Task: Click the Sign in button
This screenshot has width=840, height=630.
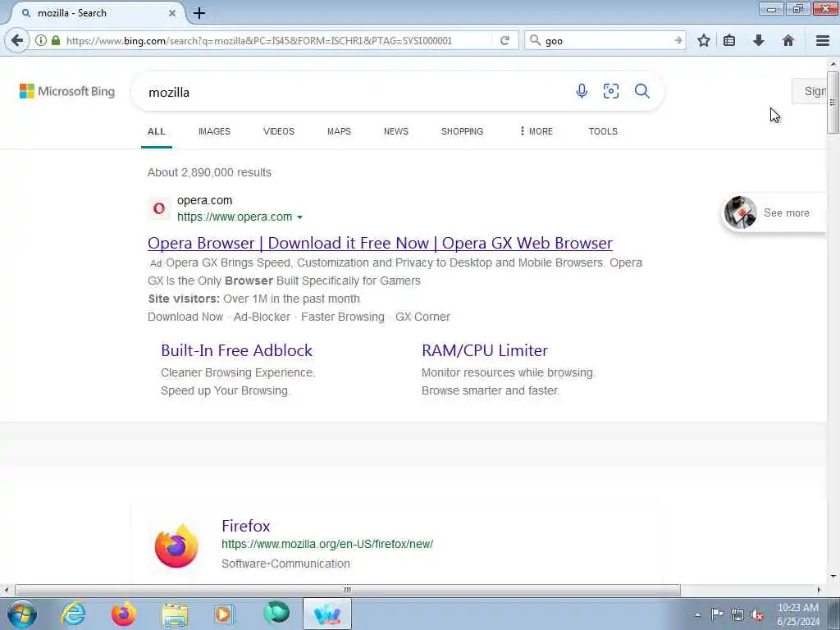Action: [810, 92]
